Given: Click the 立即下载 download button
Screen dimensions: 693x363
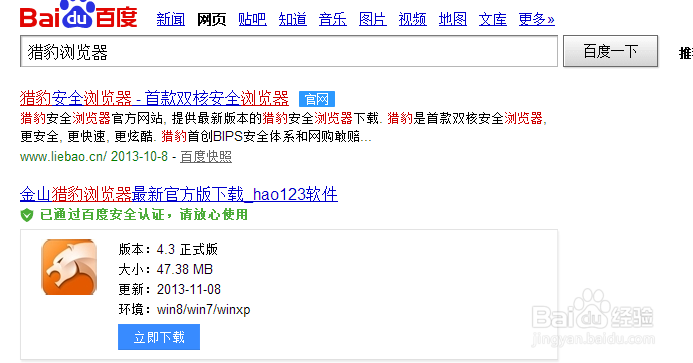Looking at the screenshot, I should pyautogui.click(x=159, y=337).
